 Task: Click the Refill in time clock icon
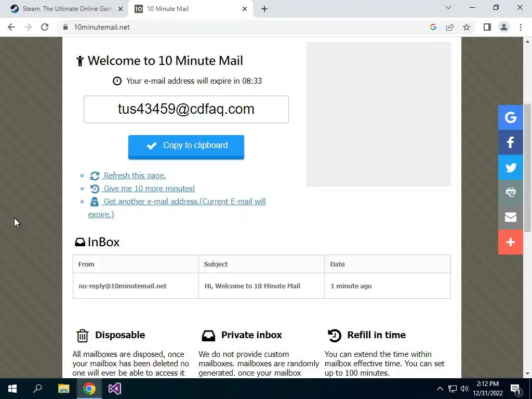tap(335, 335)
